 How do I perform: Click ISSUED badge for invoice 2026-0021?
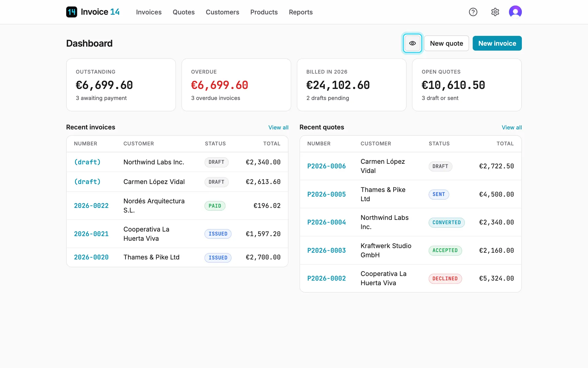[218, 234]
